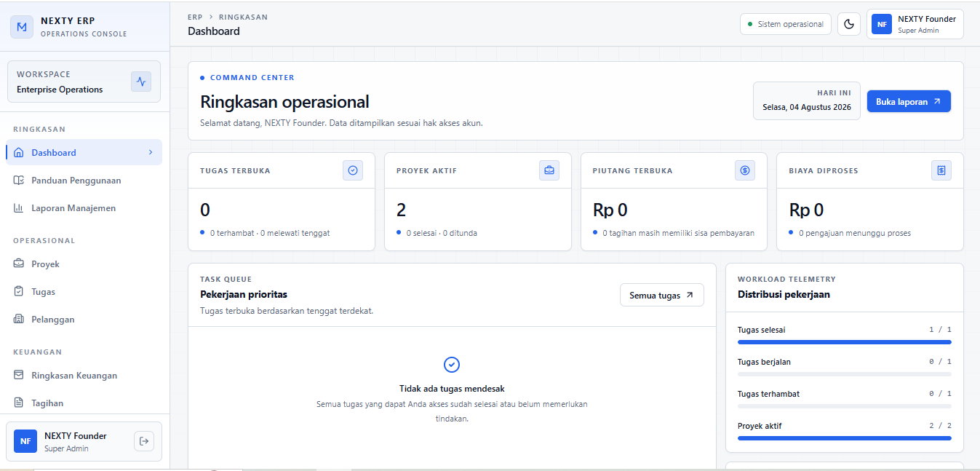
Task: Click the Hari Ini date card
Action: [807, 100]
